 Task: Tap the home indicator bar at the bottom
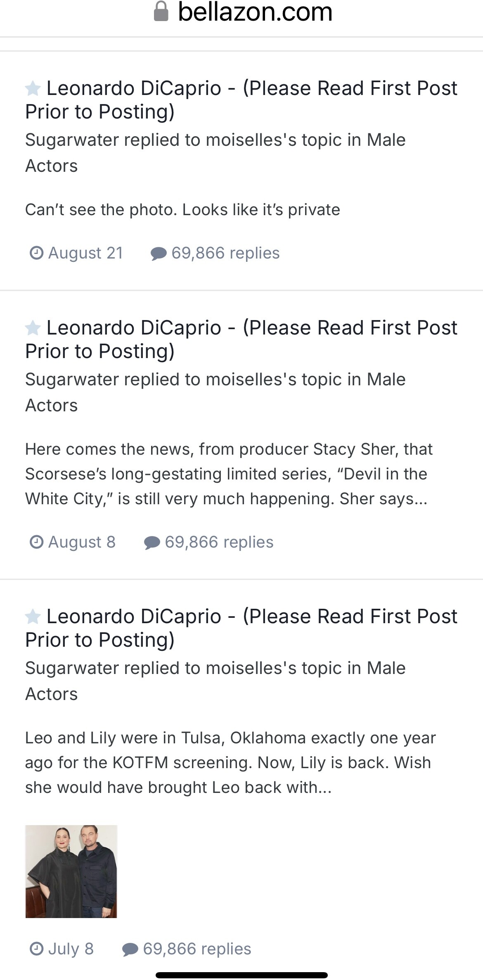pos(241,975)
